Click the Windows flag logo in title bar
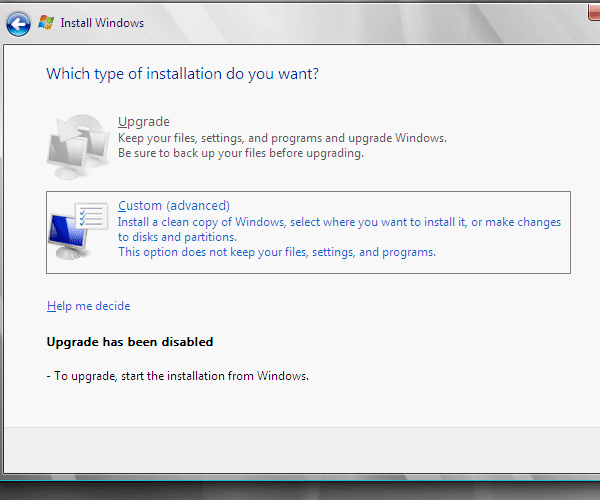Screen dimensions: 600x500 (46, 23)
